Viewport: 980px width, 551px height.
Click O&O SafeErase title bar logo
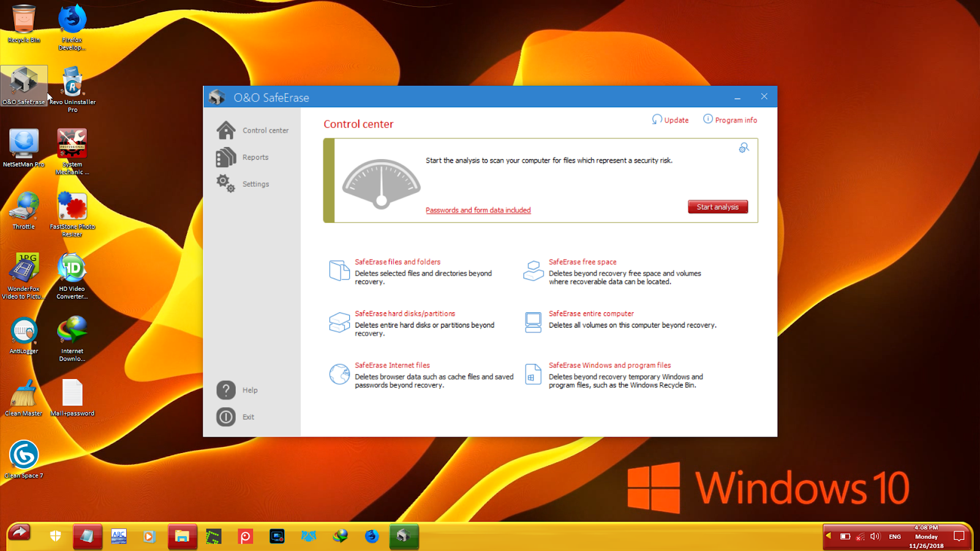pos(217,97)
